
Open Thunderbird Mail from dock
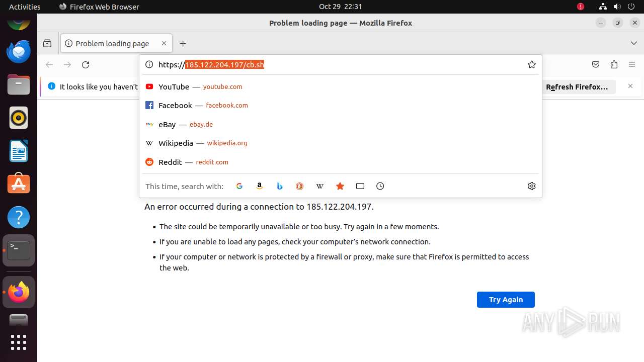click(x=19, y=51)
